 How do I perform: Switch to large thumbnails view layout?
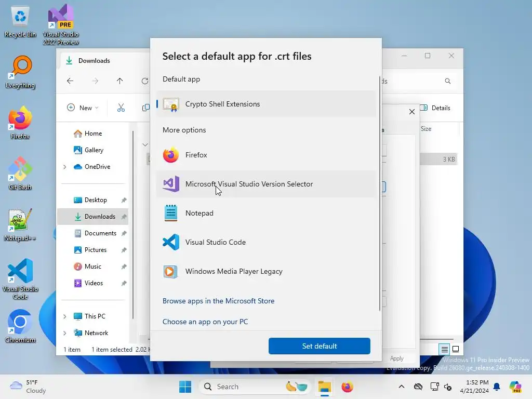[x=456, y=349]
